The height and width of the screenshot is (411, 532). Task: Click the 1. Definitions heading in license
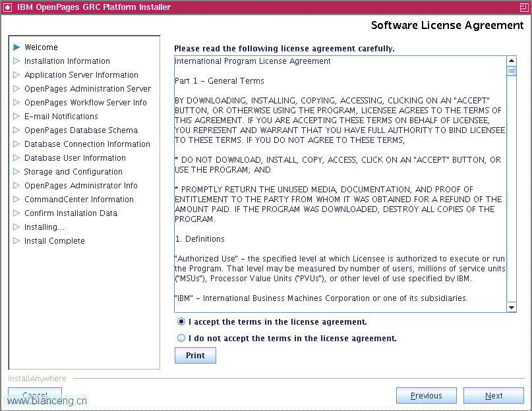pyautogui.click(x=200, y=238)
